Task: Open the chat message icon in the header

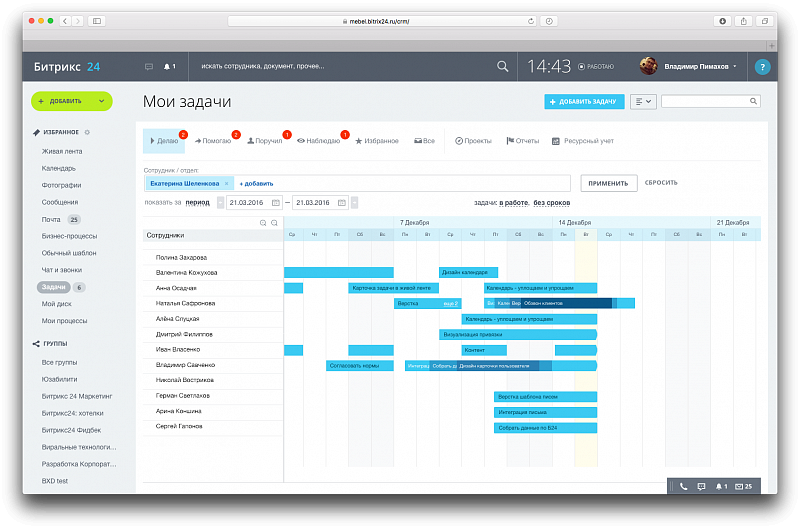Action: (149, 66)
